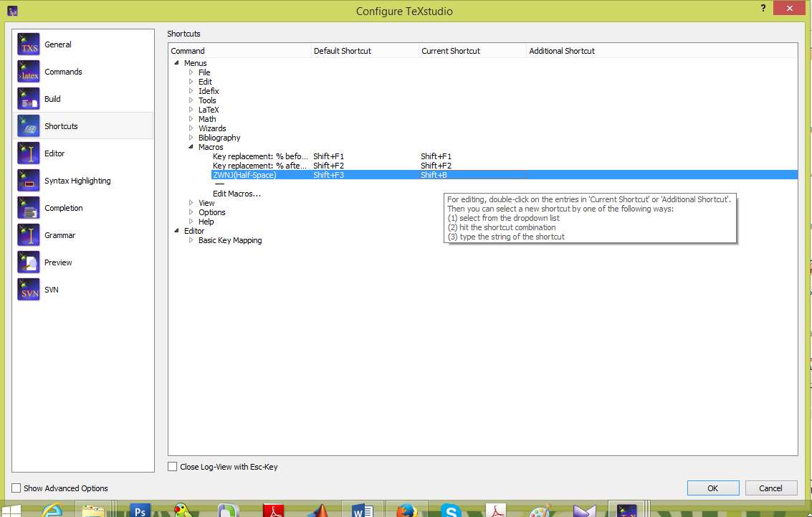Select the Bibliography tree row
Screen dimensions: 812x517
click(219, 138)
